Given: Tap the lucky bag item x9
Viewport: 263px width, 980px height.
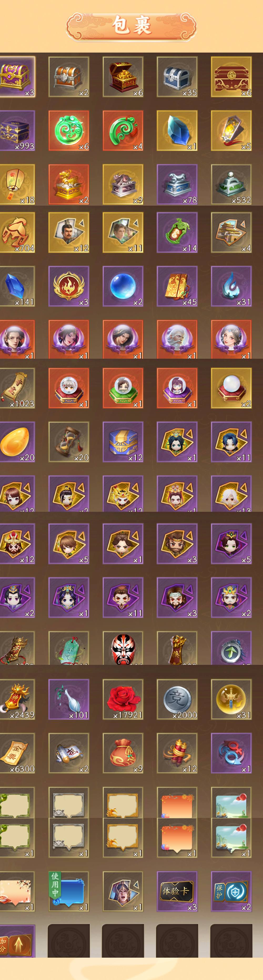Looking at the screenshot, I should pyautogui.click(x=123, y=753).
